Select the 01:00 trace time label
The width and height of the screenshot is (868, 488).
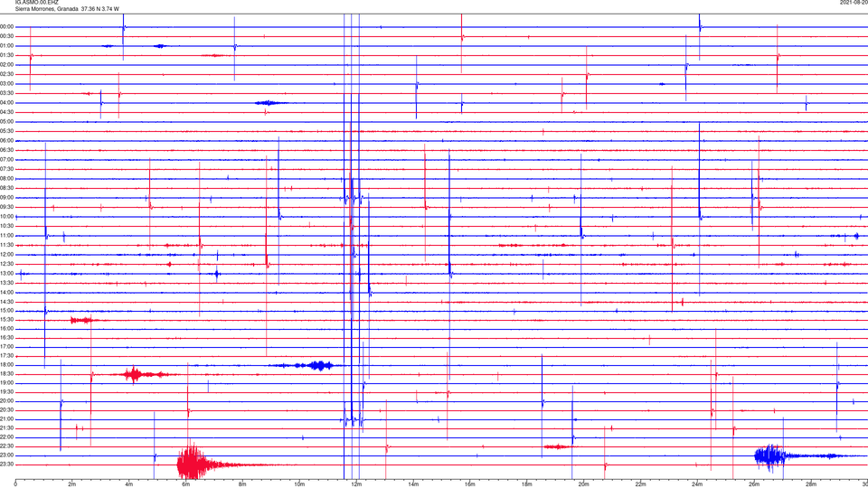click(x=7, y=46)
